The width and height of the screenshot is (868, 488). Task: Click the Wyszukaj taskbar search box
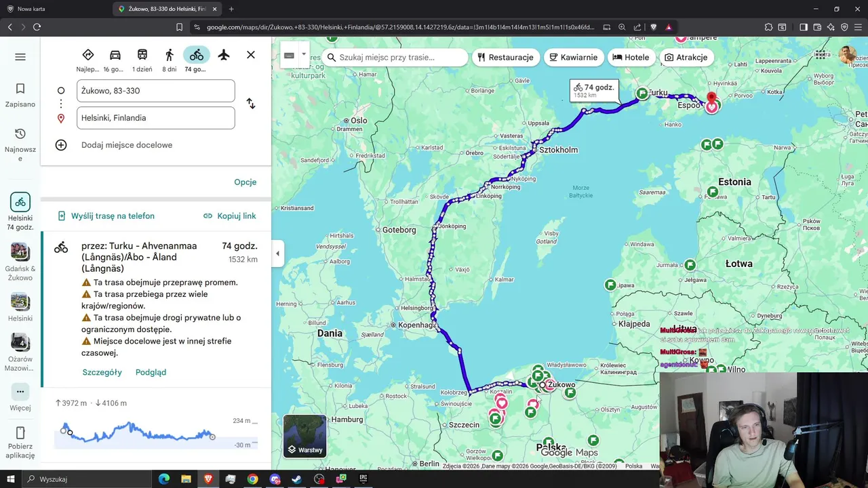tap(87, 479)
